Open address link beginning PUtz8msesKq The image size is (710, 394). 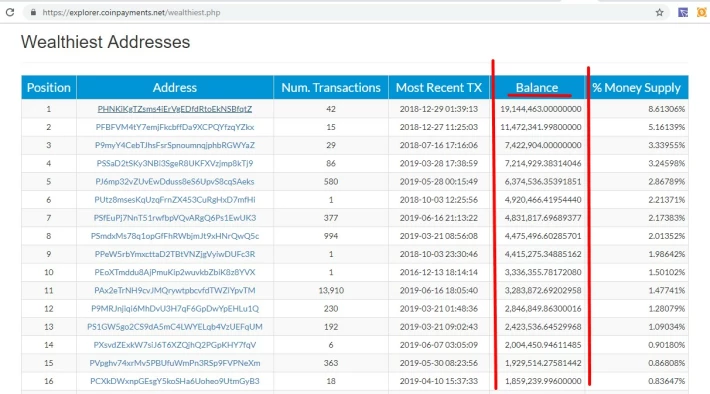175,200
